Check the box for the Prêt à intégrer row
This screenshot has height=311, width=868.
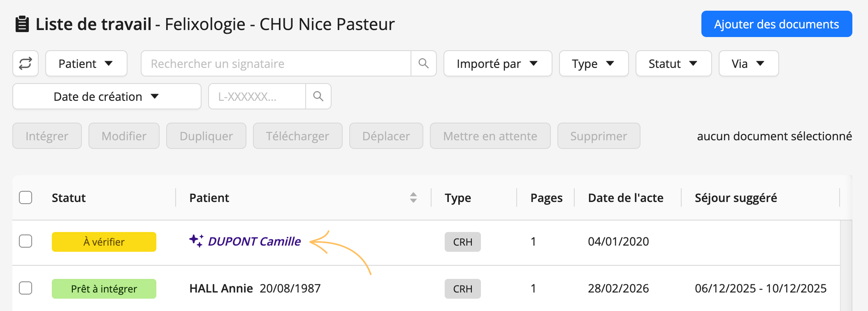(26, 288)
